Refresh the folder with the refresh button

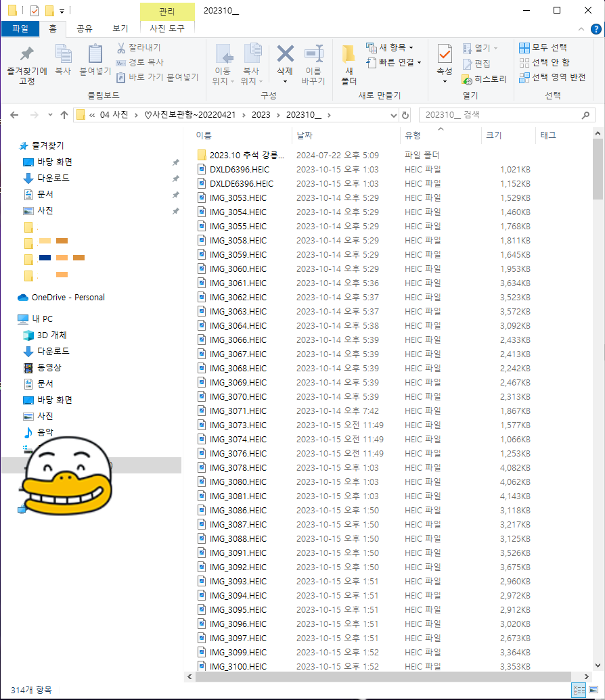[403, 115]
